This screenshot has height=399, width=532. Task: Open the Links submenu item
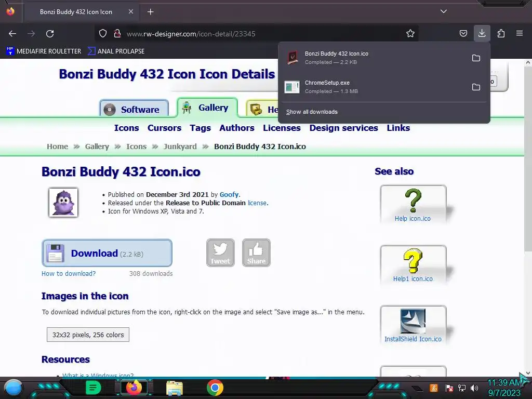(398, 128)
